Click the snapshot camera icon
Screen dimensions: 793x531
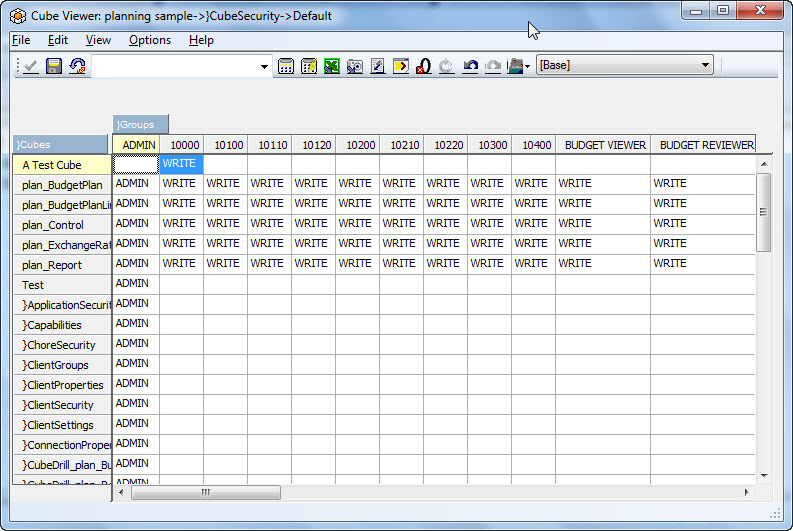(355, 66)
